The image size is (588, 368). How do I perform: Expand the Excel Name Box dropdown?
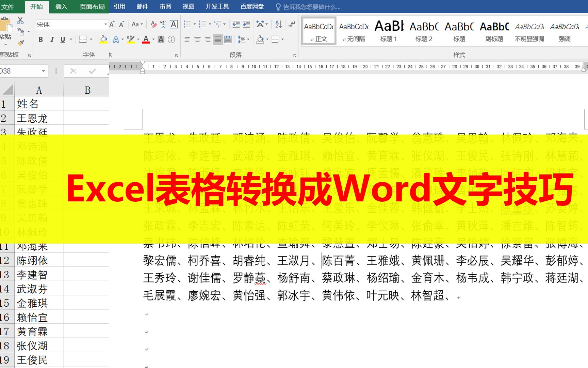tap(44, 71)
